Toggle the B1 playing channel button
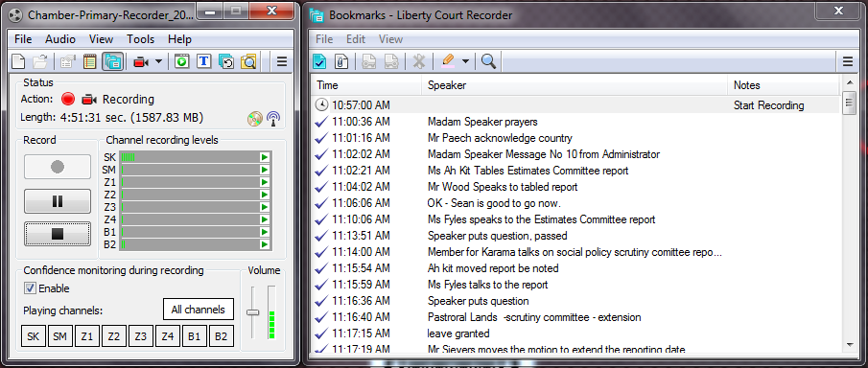The image size is (868, 368). click(195, 336)
